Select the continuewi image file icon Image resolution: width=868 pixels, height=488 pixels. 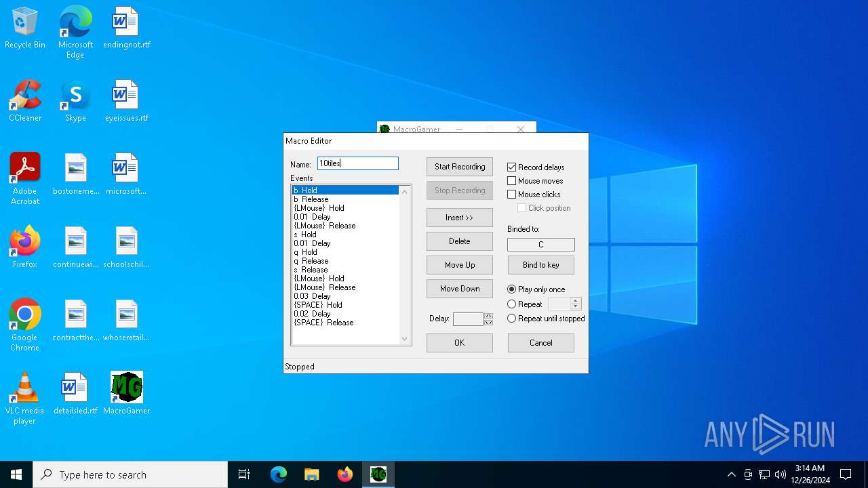click(x=76, y=248)
